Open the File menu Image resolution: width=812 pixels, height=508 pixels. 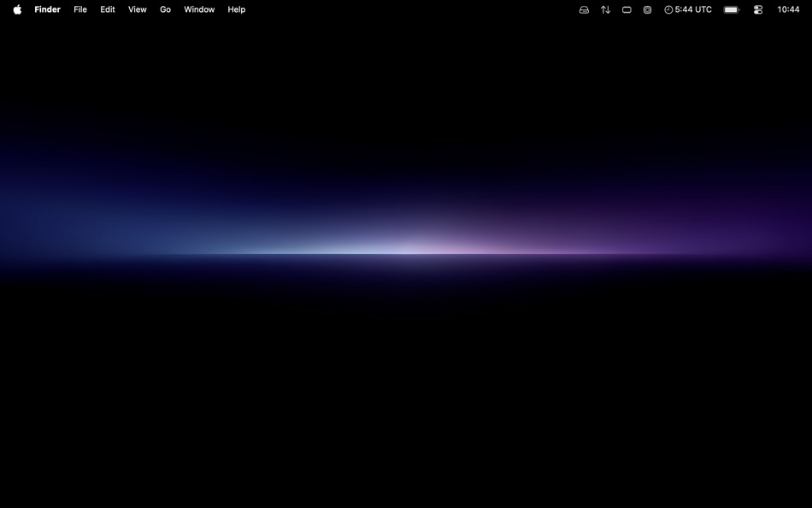[79, 9]
